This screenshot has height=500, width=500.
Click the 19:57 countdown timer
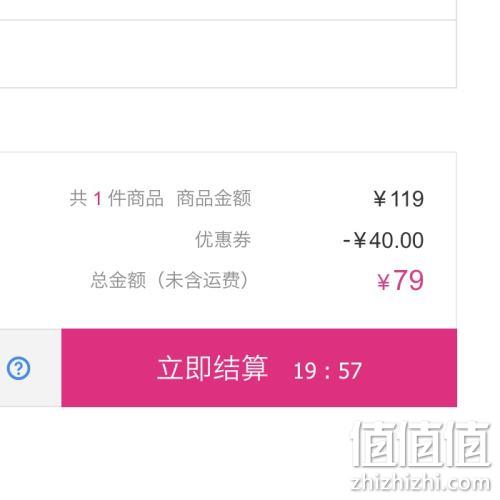pos(327,371)
